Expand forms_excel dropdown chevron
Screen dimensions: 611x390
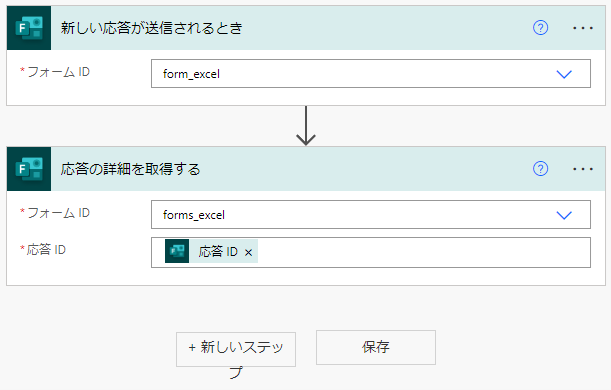click(564, 215)
